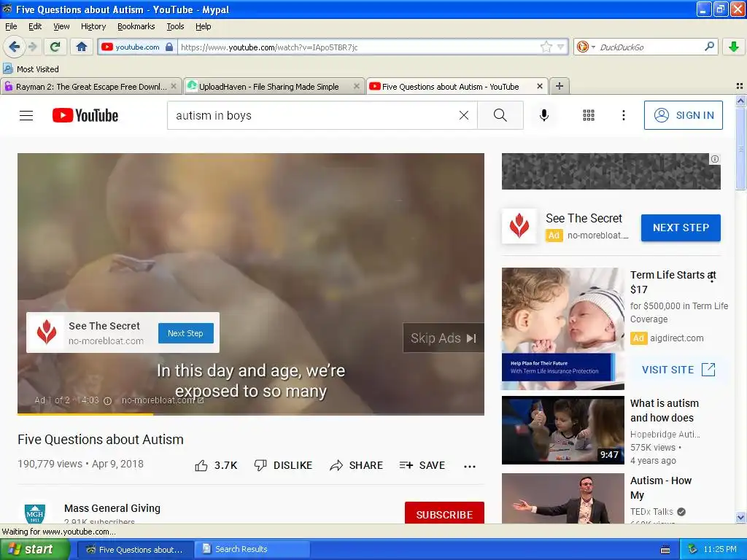
Task: Open the Bookmarks menu
Action: tap(136, 26)
